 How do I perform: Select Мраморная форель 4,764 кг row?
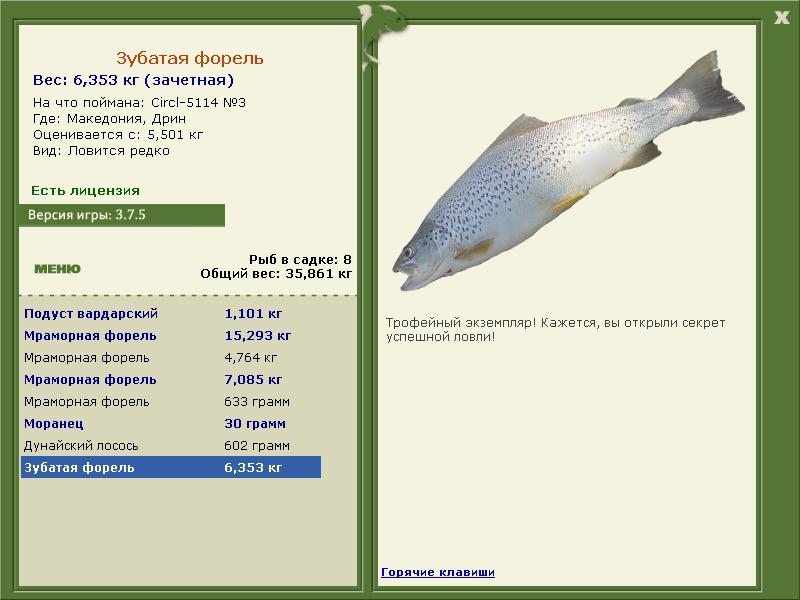click(171, 358)
